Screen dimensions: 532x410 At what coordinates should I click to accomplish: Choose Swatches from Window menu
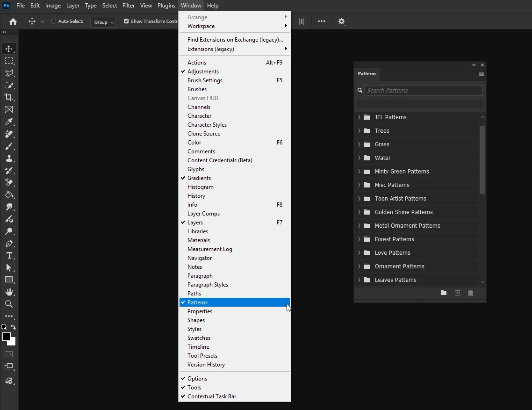[235, 338]
